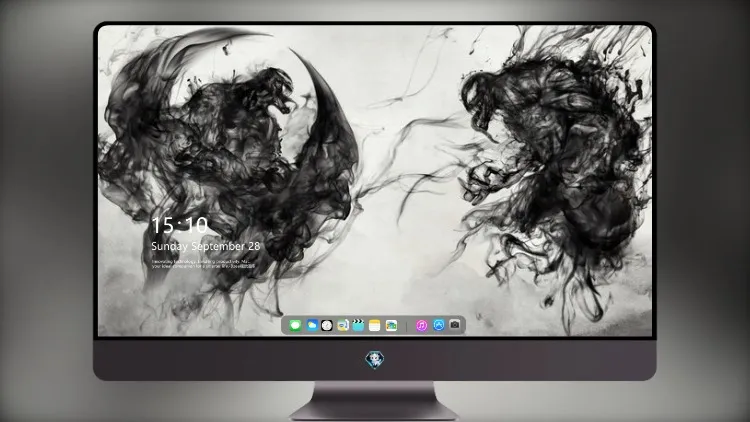Open the Weather app in the dock
Viewport: 750px width, 422px height.
312,326
